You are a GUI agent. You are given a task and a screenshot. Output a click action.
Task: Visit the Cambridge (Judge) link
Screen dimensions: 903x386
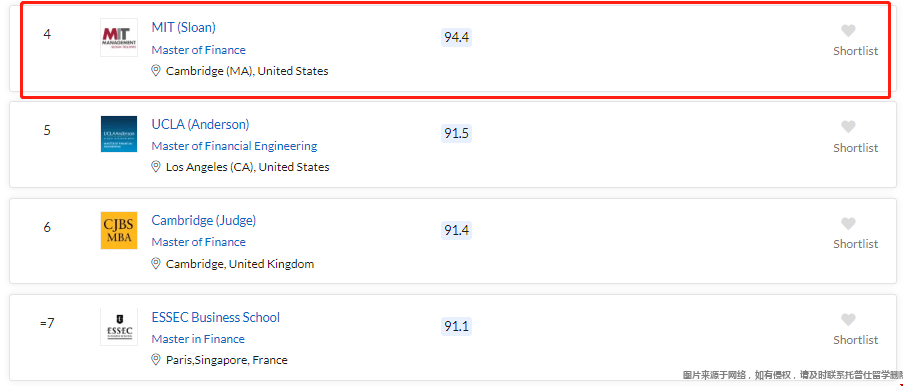coord(204,220)
